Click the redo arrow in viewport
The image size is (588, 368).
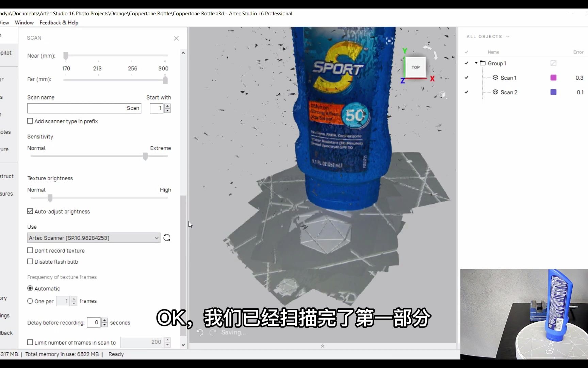tap(213, 332)
